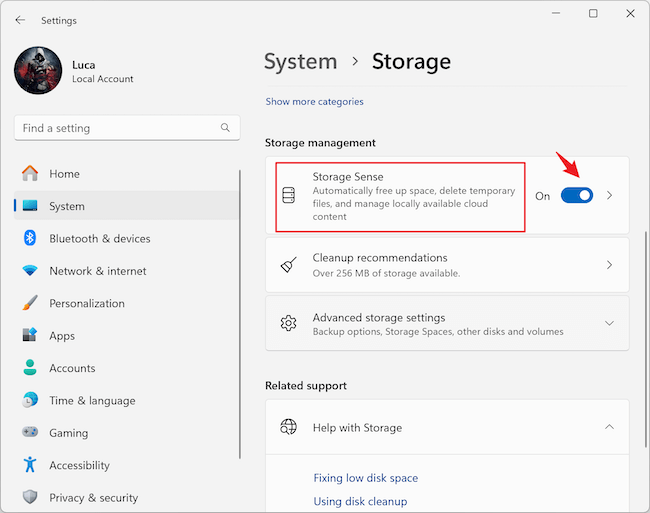The image size is (650, 513).
Task: Select System in the sidebar
Action: [x=126, y=206]
